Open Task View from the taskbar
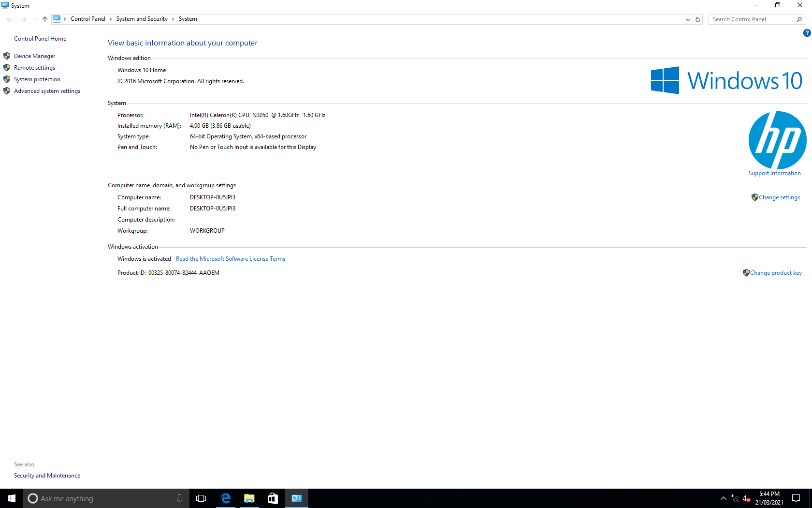Viewport: 812px width, 508px height. coord(201,498)
